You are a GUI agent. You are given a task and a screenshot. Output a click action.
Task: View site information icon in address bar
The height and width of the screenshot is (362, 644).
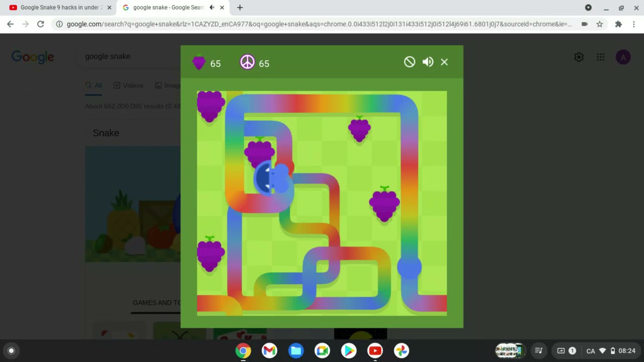(59, 24)
